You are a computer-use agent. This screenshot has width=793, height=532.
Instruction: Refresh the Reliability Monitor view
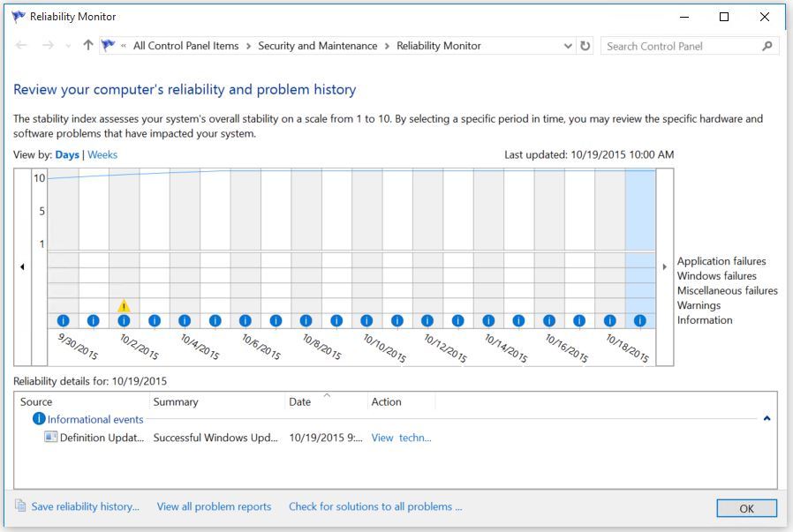(x=585, y=46)
